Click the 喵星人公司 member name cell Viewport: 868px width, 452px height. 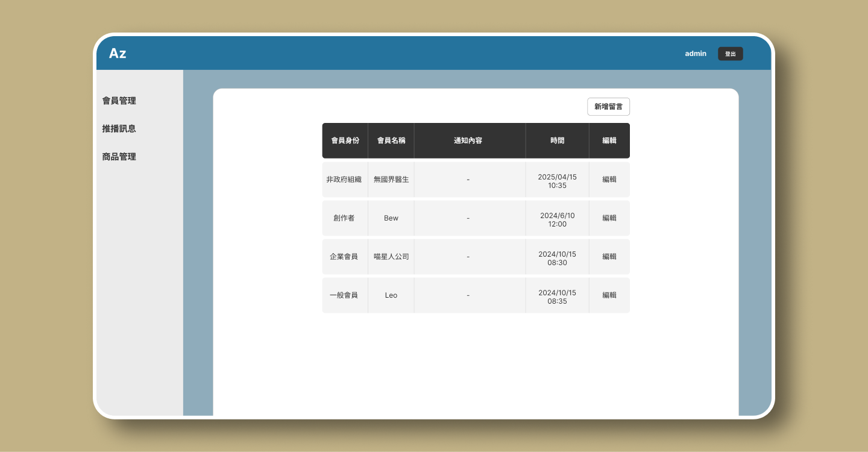pos(391,257)
